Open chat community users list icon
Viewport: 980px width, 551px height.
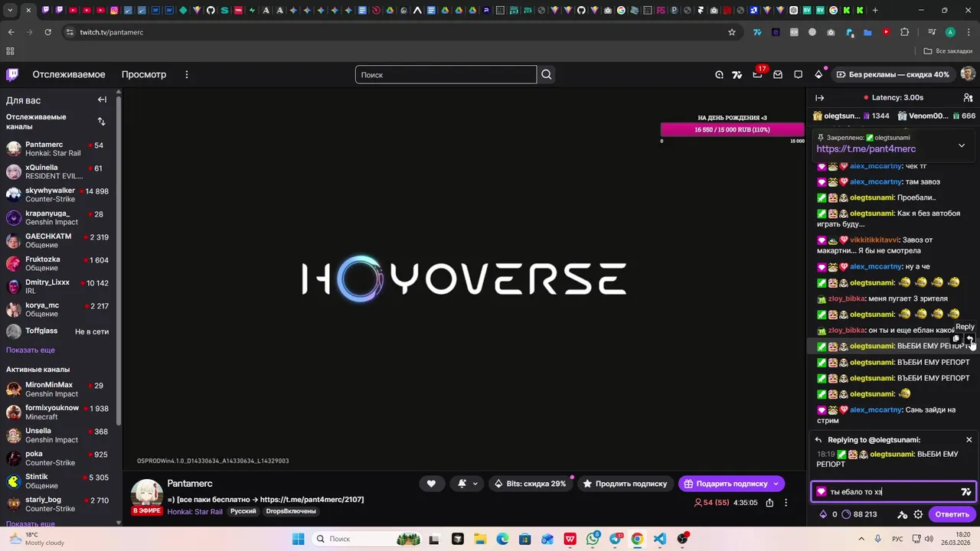click(968, 97)
